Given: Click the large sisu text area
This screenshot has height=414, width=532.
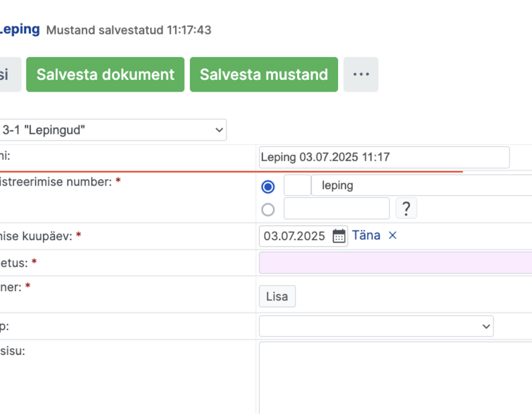Looking at the screenshot, I should [x=395, y=378].
